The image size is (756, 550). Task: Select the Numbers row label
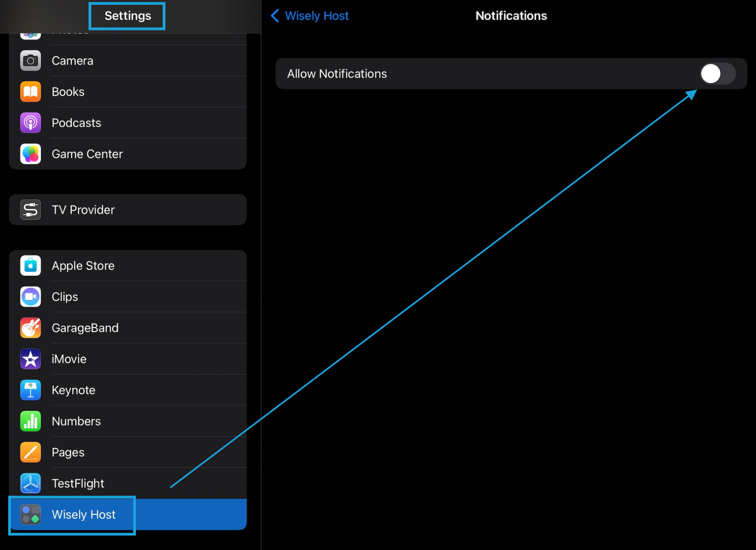(x=76, y=421)
